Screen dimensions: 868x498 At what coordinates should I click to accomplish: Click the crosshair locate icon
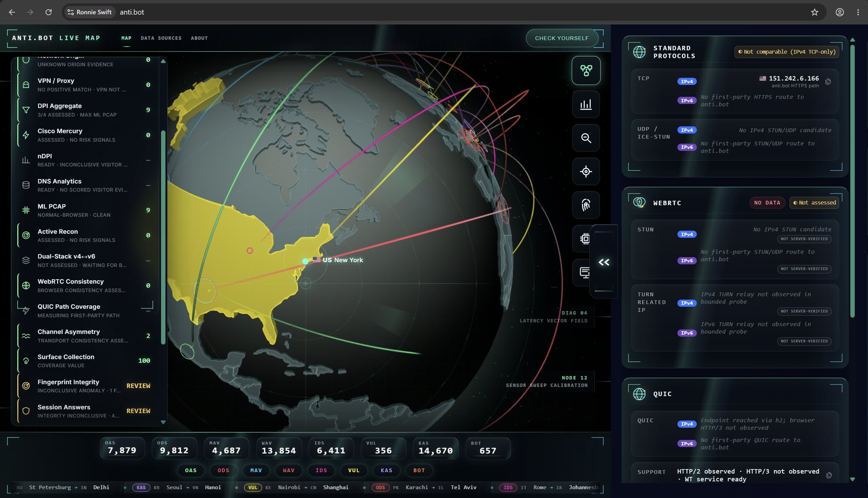[x=586, y=171]
